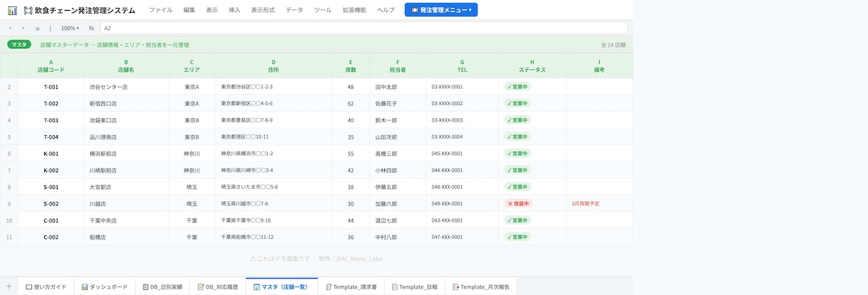The image size is (868, 295).
Task: Click the 3月再開予定 remark cell
Action: [599, 203]
